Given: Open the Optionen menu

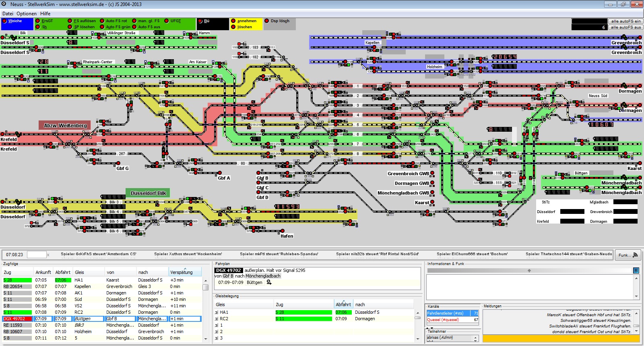Looking at the screenshot, I should click(x=27, y=14).
